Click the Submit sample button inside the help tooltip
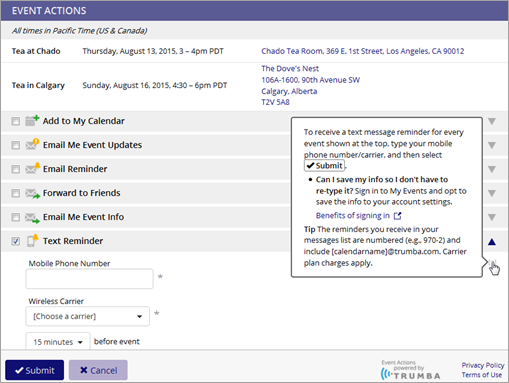The width and height of the screenshot is (509, 383). point(324,166)
